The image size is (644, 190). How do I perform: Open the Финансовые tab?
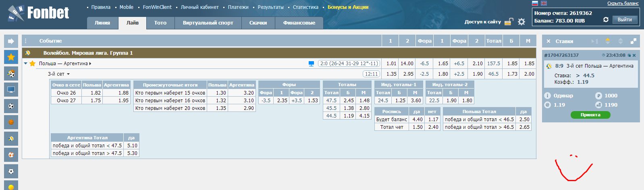[299, 23]
